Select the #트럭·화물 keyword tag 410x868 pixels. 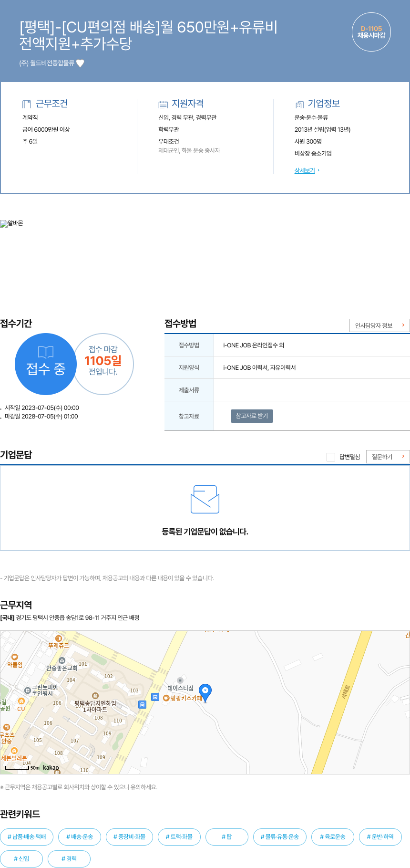point(179,837)
